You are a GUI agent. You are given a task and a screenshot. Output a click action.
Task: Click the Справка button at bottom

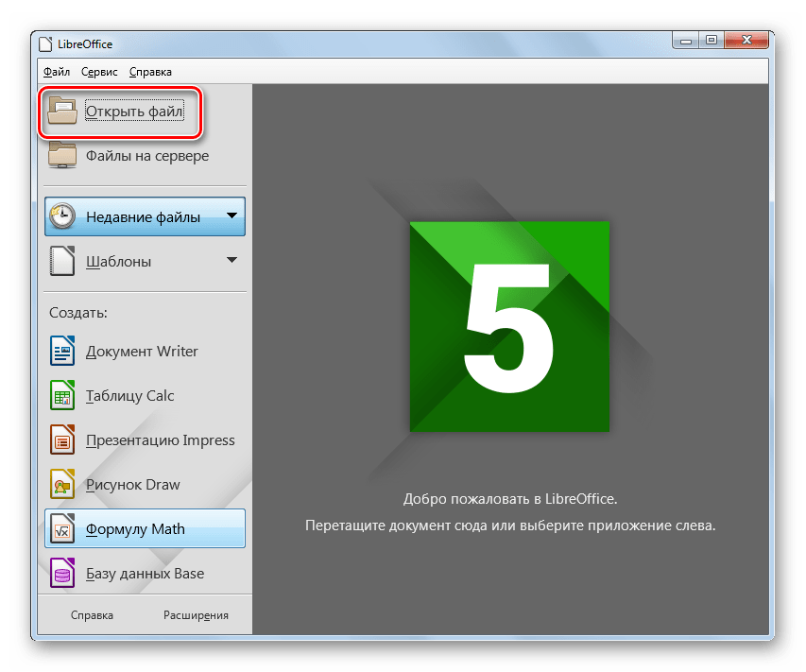pos(92,615)
